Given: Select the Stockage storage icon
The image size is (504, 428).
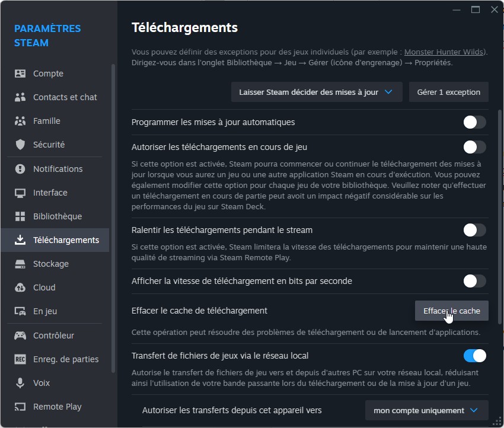Looking at the screenshot, I should point(20,263).
